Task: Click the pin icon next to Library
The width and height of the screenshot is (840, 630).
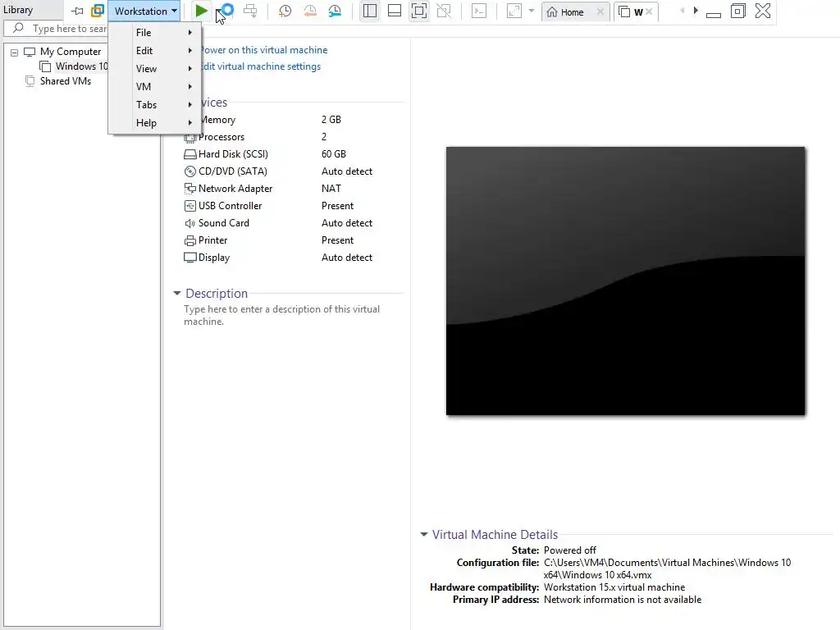Action: (x=77, y=11)
